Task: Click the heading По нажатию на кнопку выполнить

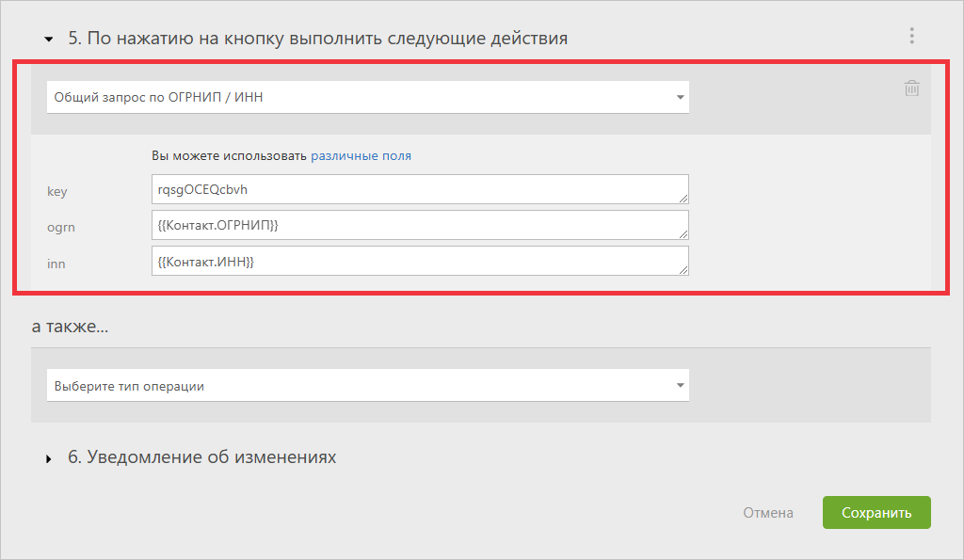Action: point(318,38)
